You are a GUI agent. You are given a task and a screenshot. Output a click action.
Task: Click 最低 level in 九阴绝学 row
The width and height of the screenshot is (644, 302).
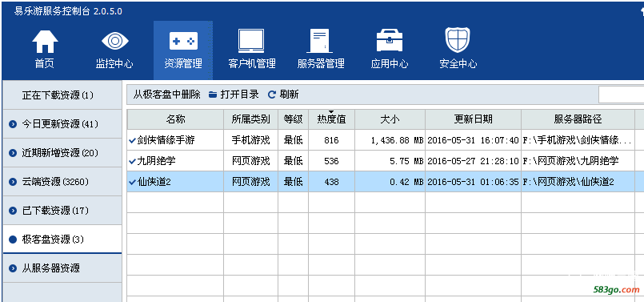coord(294,161)
